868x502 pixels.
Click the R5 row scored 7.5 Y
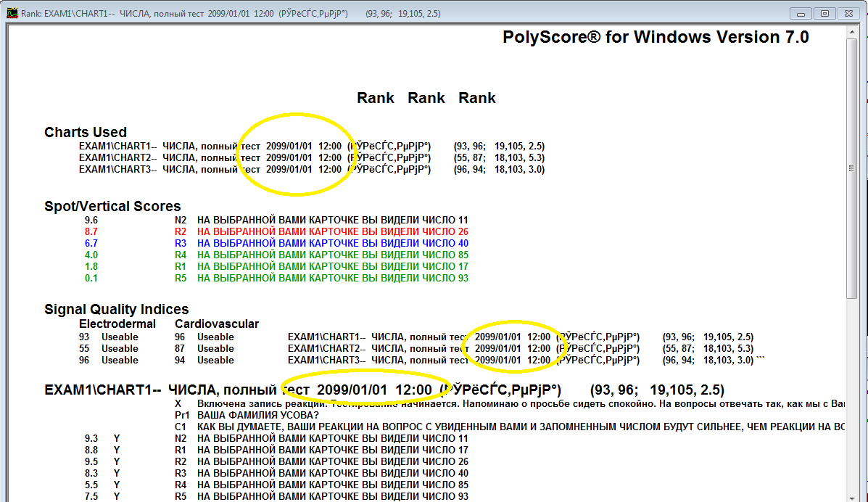pyautogui.click(x=276, y=497)
